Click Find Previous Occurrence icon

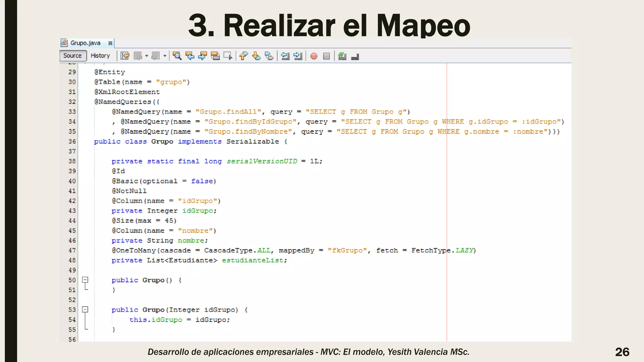pos(190,56)
